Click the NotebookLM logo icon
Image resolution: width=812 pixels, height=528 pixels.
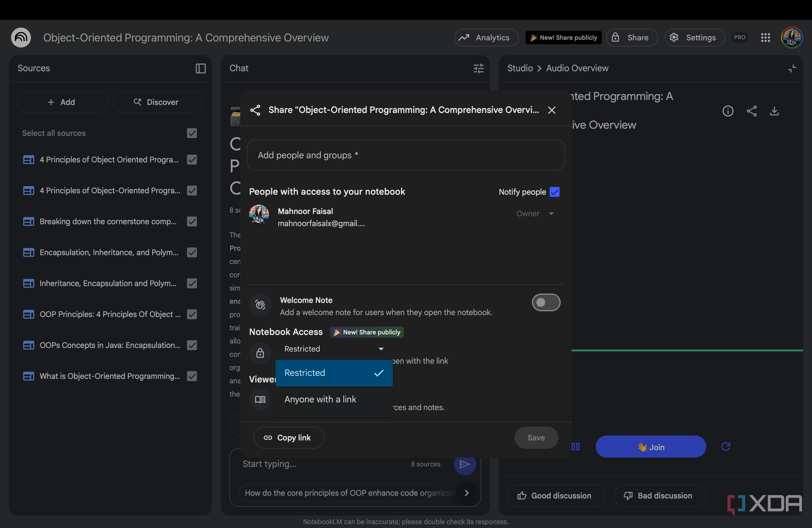(21, 38)
